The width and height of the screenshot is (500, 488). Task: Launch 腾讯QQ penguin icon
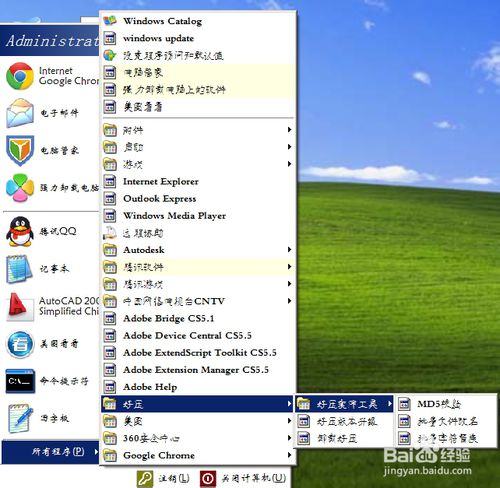pos(20,232)
